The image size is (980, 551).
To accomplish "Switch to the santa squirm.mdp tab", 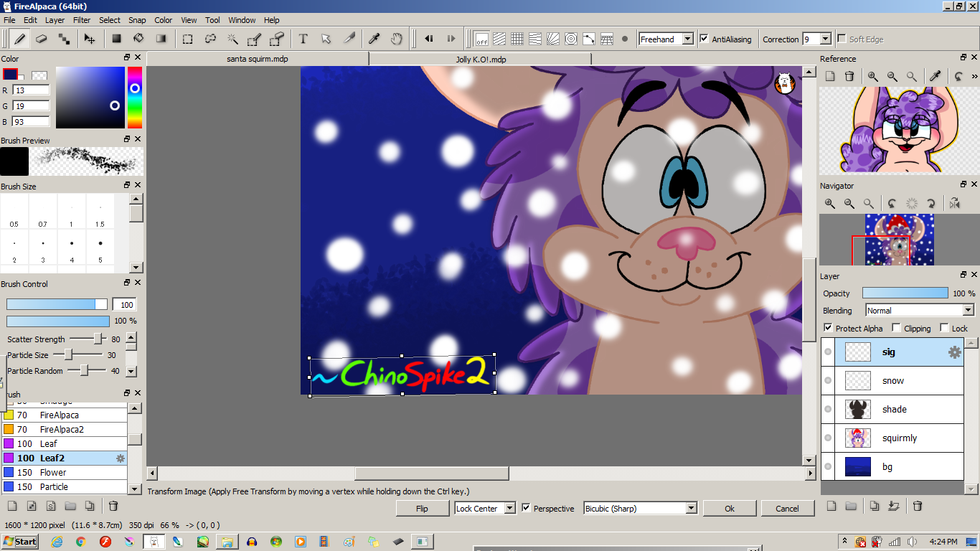I will [x=258, y=59].
